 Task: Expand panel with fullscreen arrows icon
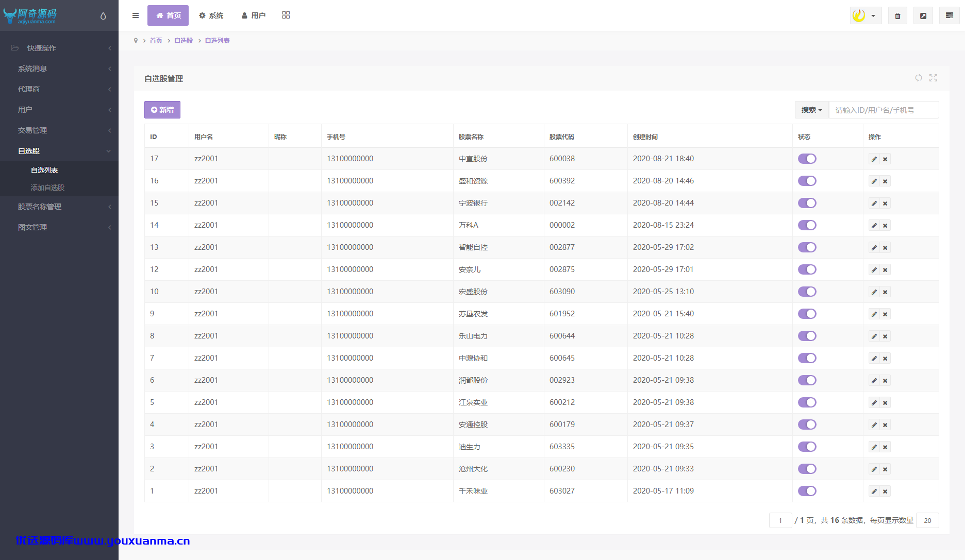[x=933, y=78]
